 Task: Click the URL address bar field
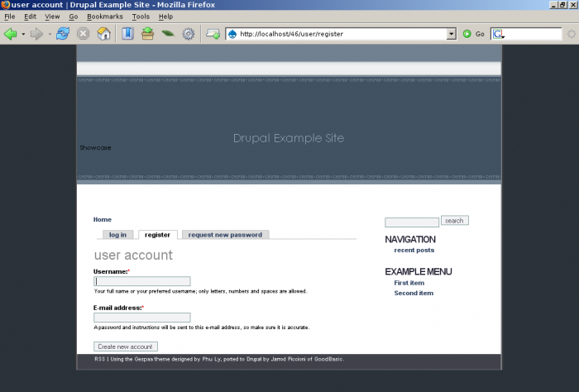coord(341,34)
